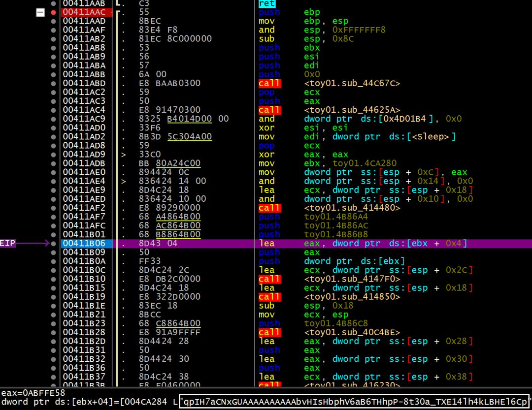Click bytes E8 DB2C0000
532x410 pixels.
[x=169, y=279]
